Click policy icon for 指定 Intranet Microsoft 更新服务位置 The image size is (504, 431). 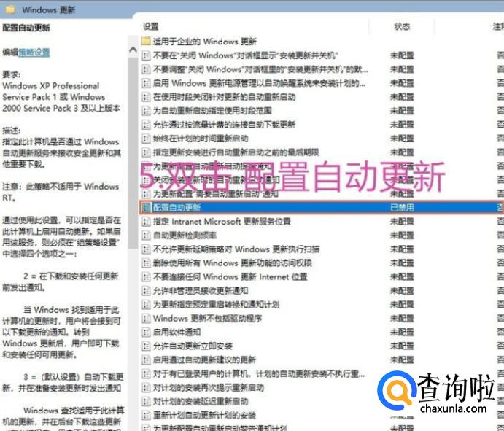point(147,222)
